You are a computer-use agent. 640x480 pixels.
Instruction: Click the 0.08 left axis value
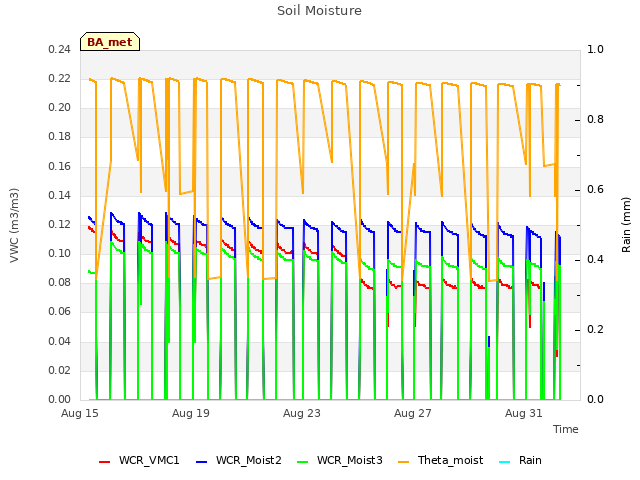pyautogui.click(x=60, y=282)
